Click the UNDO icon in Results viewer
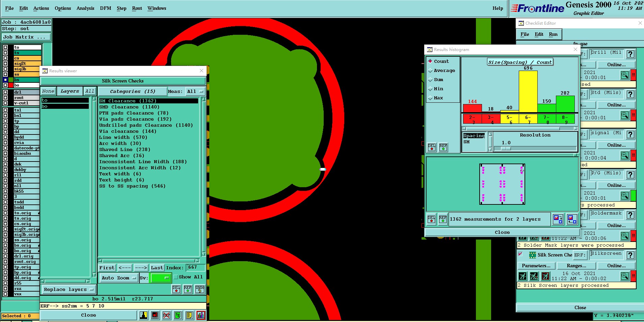The image size is (644, 322). pos(200,289)
